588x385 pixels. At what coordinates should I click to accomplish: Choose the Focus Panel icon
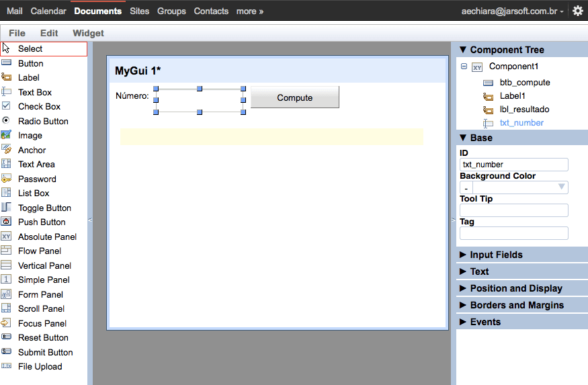pos(6,323)
